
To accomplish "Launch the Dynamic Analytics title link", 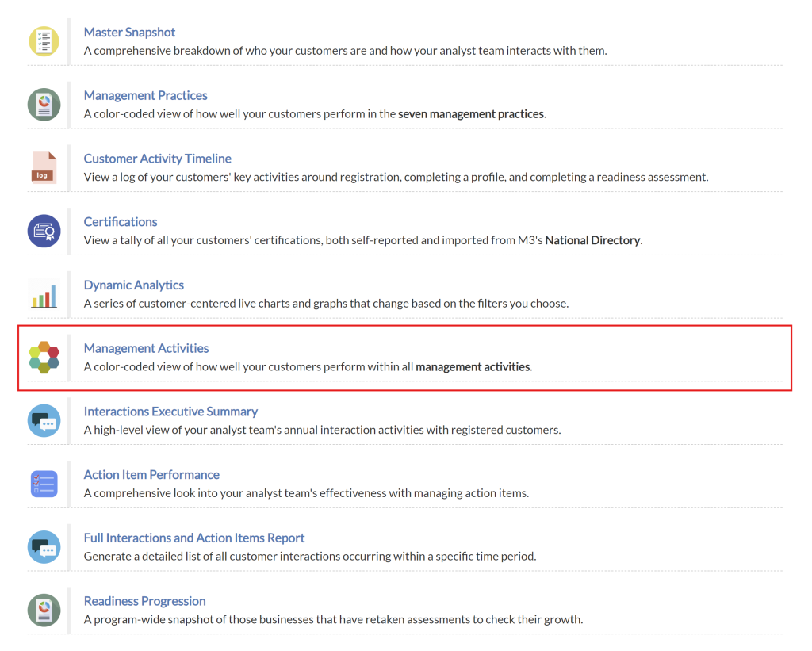I will (133, 285).
